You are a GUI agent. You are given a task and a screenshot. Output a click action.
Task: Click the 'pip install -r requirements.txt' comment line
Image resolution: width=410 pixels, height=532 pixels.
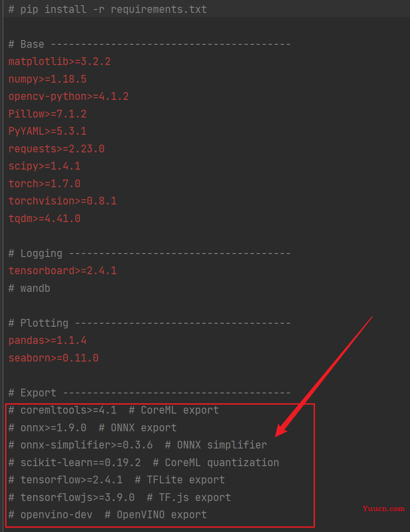[x=108, y=9]
